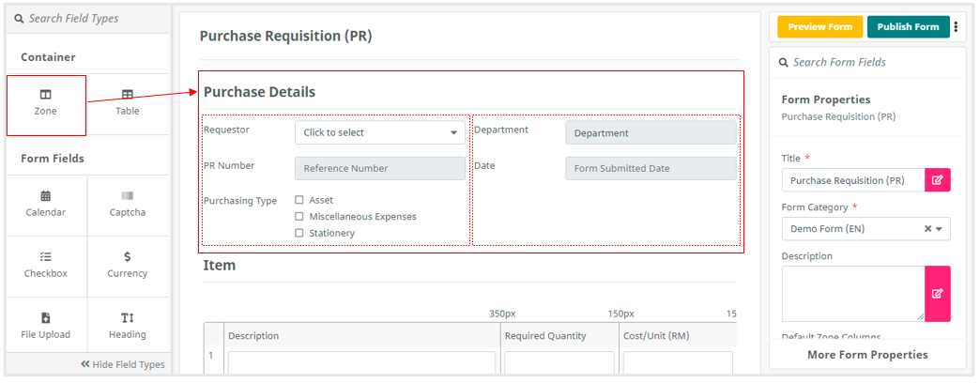Viewport: 980px width, 383px height.
Task: Click the pink edit icon beside Title
Action: (x=938, y=180)
